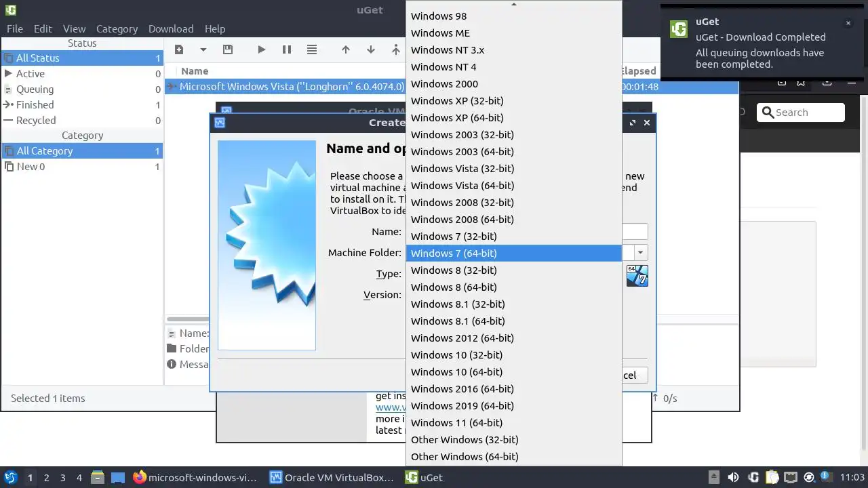Choose Windows 2008 (32-bit) option
Image resolution: width=868 pixels, height=488 pixels.
coord(513,202)
